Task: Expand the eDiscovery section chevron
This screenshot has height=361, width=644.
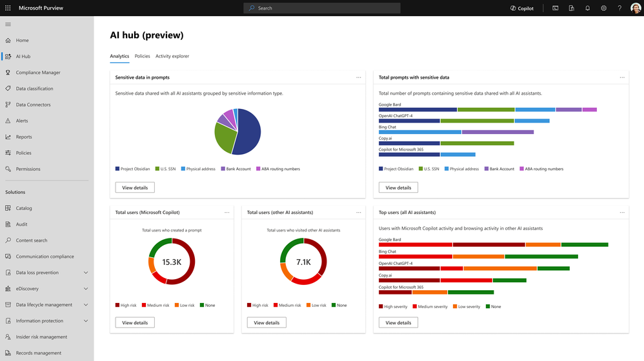Action: point(86,288)
